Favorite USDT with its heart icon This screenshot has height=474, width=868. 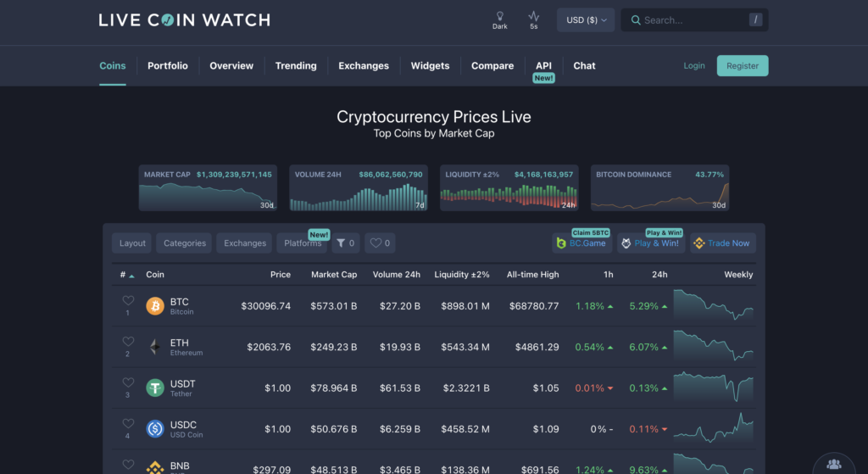click(x=128, y=382)
